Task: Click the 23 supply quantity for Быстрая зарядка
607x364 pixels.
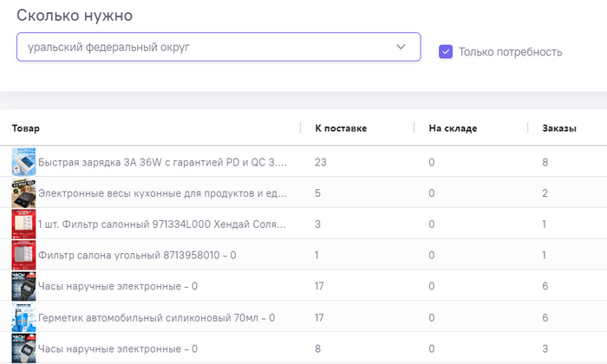Action: 320,162
